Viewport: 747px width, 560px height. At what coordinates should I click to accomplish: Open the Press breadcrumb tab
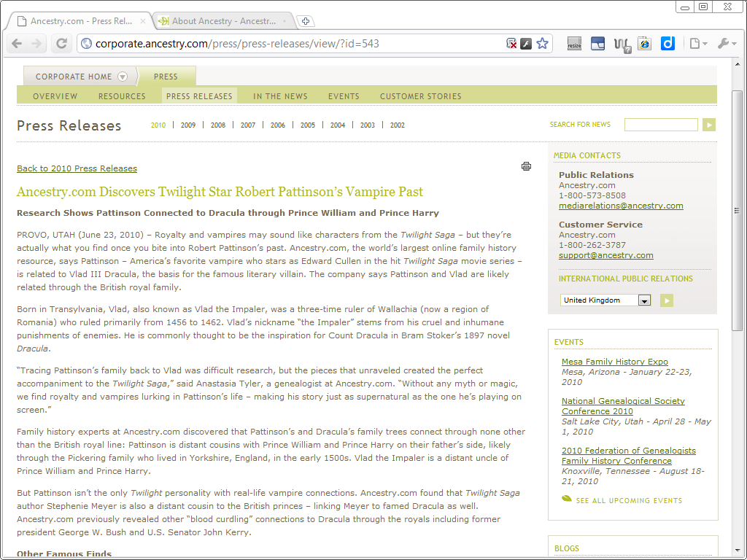(166, 77)
